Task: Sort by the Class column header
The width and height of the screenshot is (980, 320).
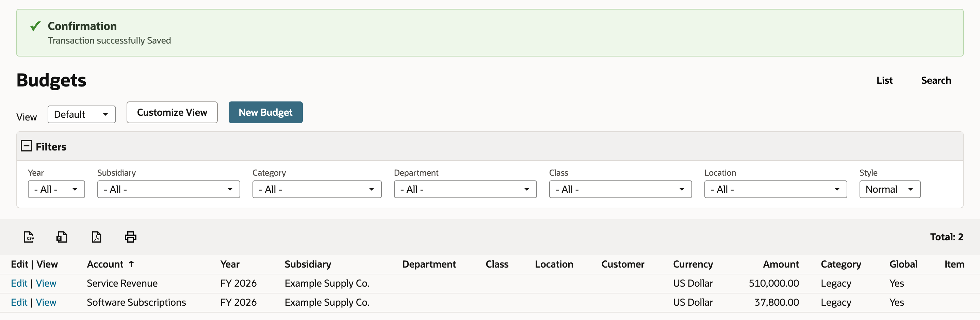Action: (497, 264)
